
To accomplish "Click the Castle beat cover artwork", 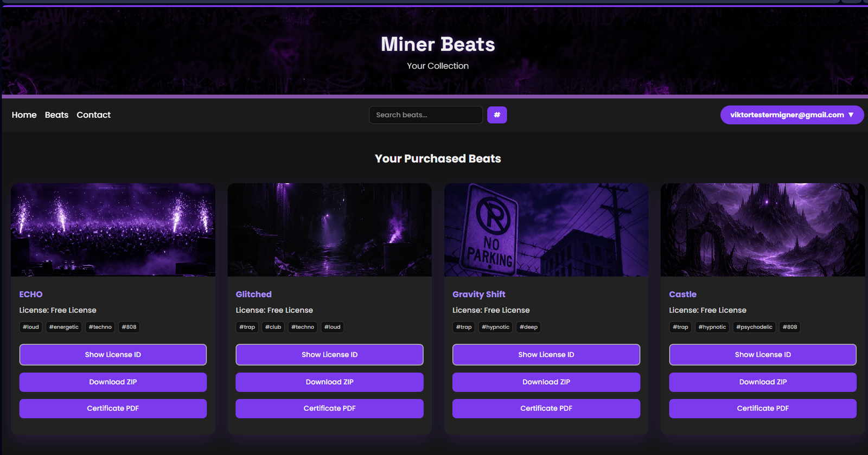I will (762, 230).
